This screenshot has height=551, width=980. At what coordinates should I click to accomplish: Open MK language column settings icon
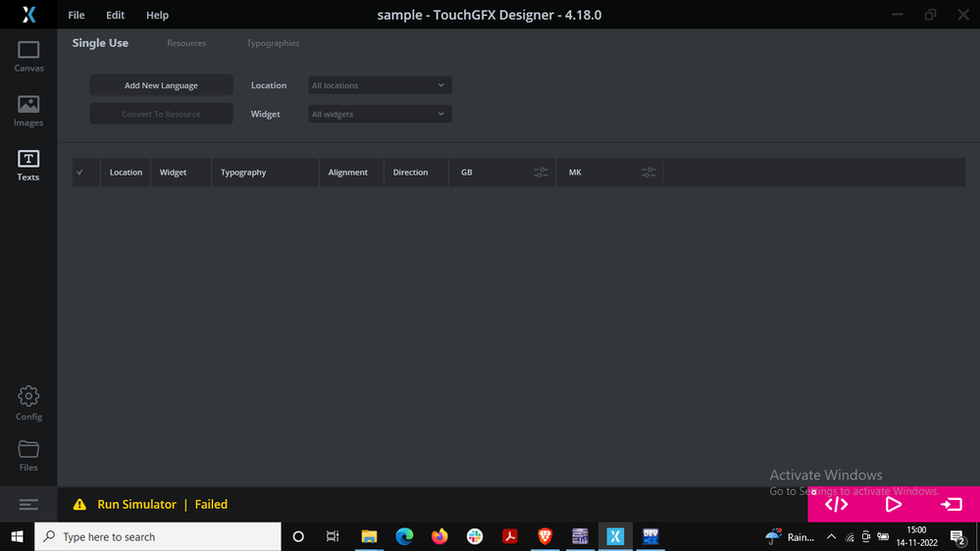pyautogui.click(x=648, y=173)
